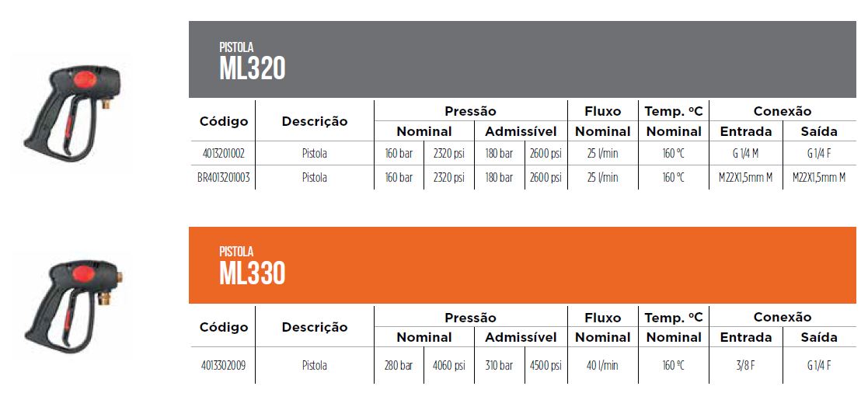This screenshot has width=868, height=400.
Task: Click the Pressão header in ML320 table
Action: (470, 112)
